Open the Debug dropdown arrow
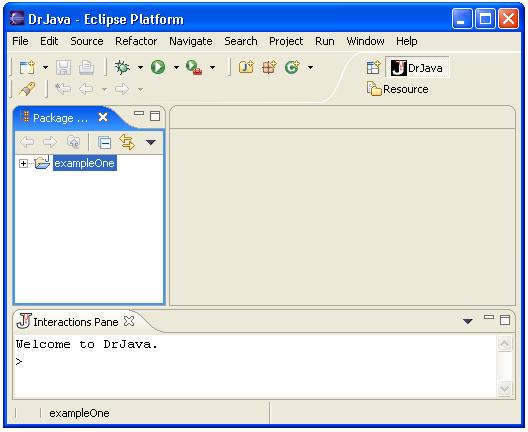Image resolution: width=528 pixels, height=432 pixels. 140,67
